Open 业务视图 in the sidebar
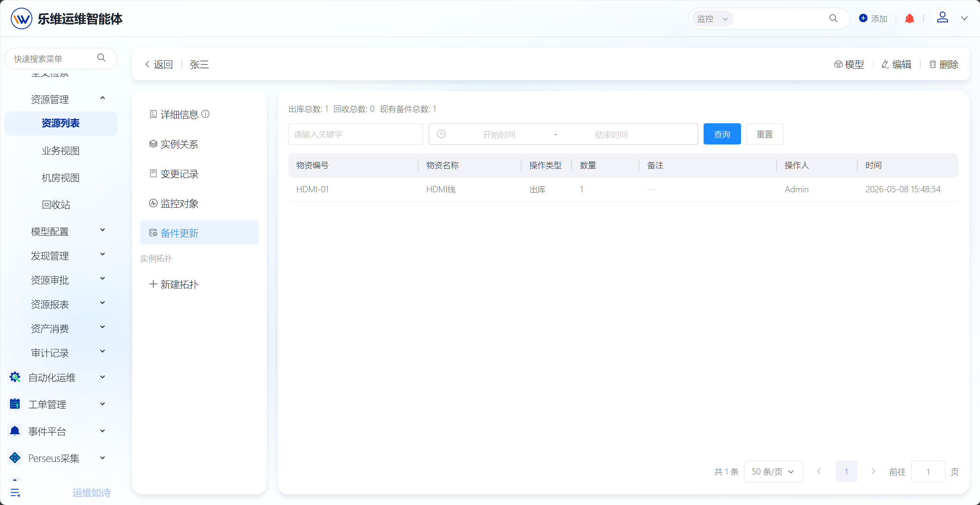This screenshot has height=505, width=980. (x=61, y=151)
